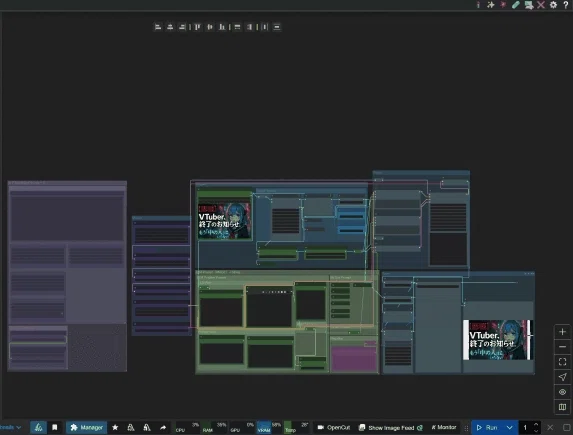The width and height of the screenshot is (573, 435).
Task: Click the blue highlighted icon left of bookmark
Action: click(38, 427)
